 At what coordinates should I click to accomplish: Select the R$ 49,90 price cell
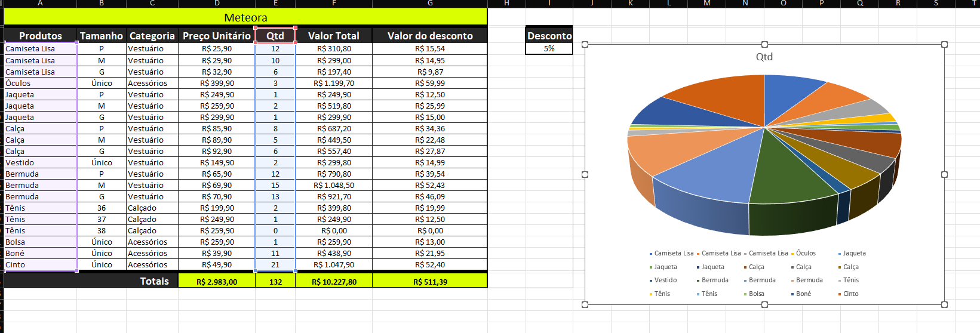(x=217, y=264)
